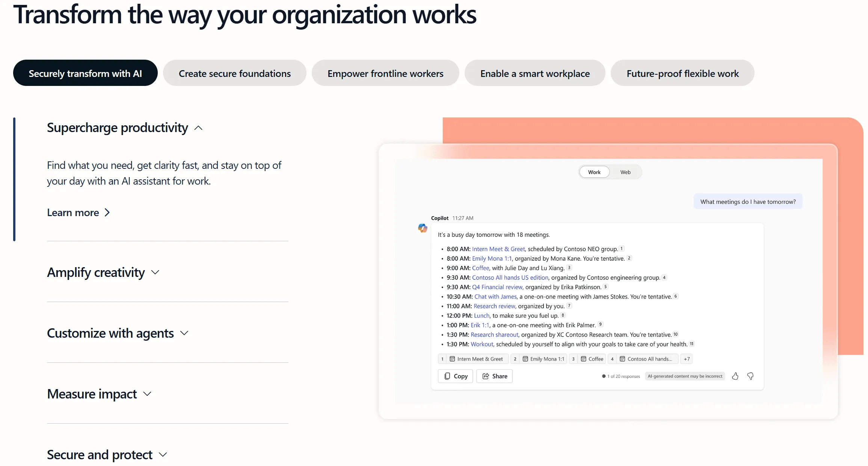Click the Copy button
The width and height of the screenshot is (868, 466).
(x=456, y=376)
